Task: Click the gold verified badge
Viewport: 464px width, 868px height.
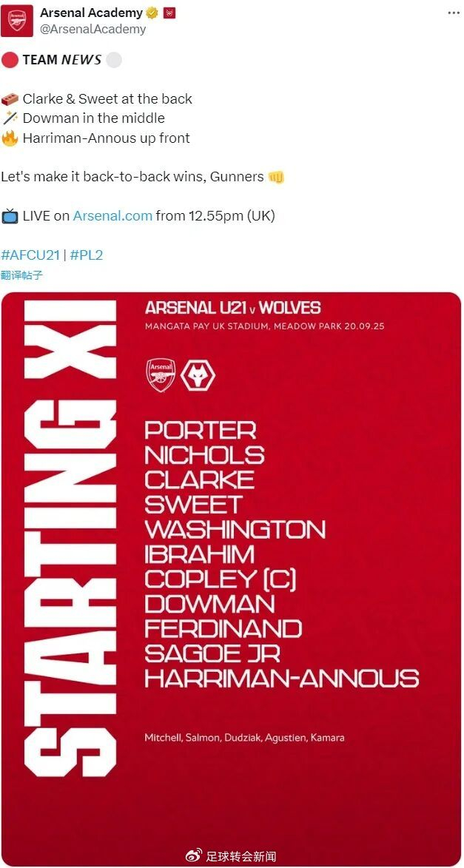Action: tap(152, 13)
